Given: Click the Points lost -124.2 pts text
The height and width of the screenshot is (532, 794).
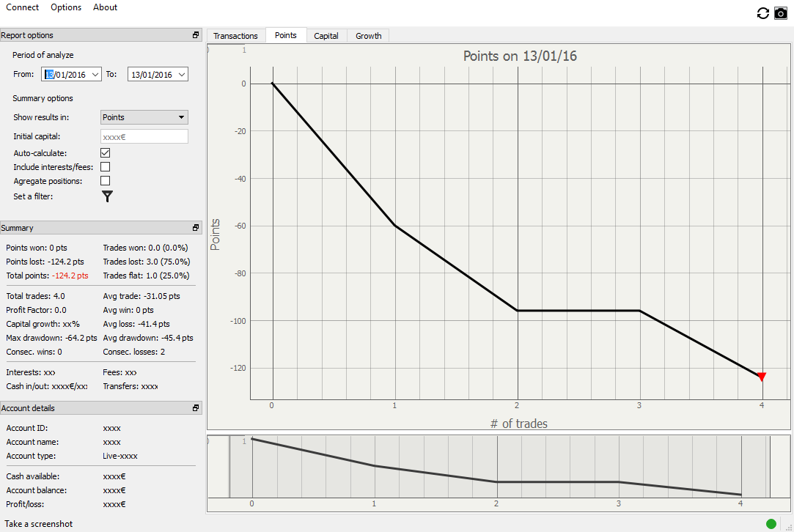Looking at the screenshot, I should pos(45,262).
